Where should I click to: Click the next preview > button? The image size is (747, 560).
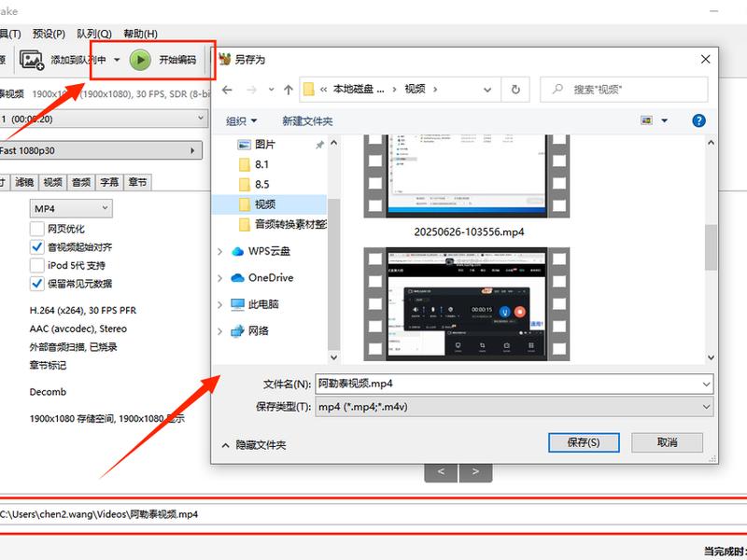pyautogui.click(x=475, y=472)
